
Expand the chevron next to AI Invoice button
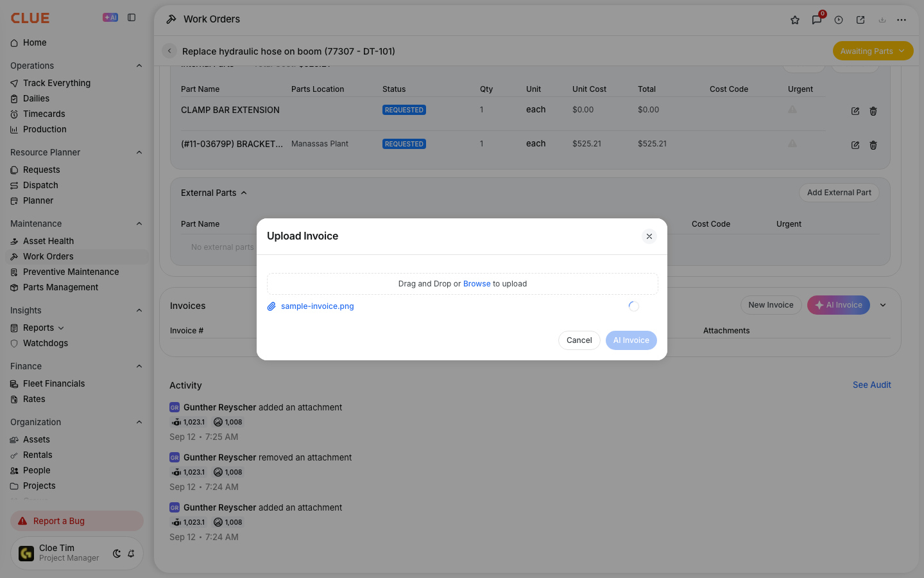click(x=883, y=305)
